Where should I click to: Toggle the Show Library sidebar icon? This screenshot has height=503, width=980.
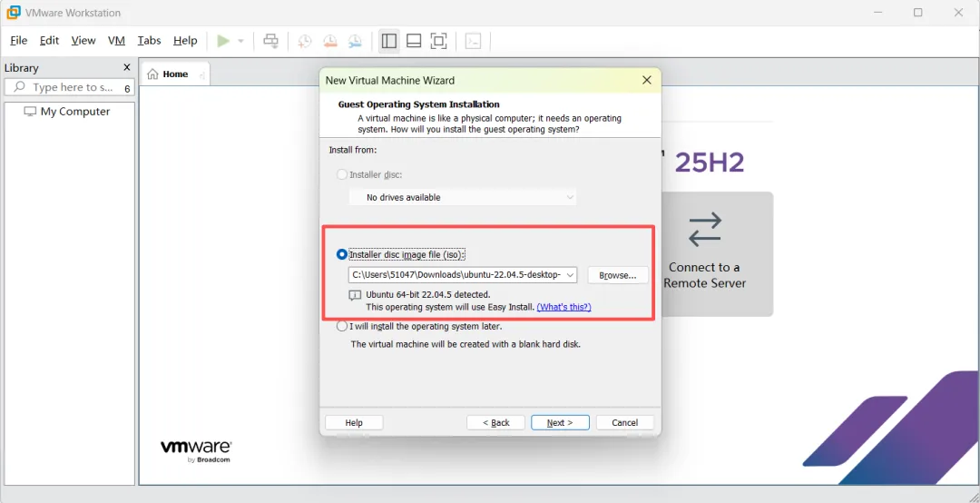[388, 41]
